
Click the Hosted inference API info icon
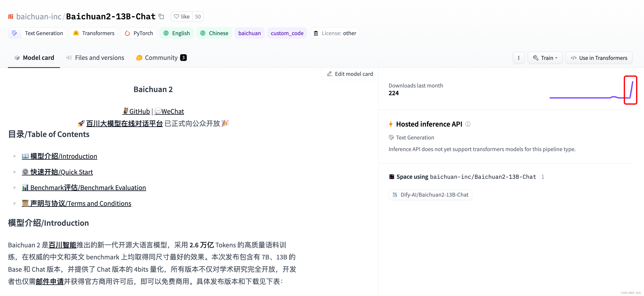pyautogui.click(x=468, y=124)
